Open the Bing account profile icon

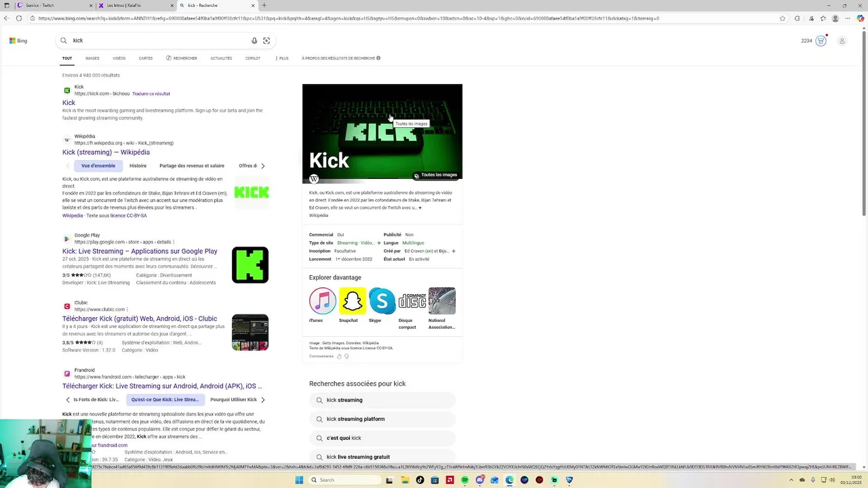(842, 41)
